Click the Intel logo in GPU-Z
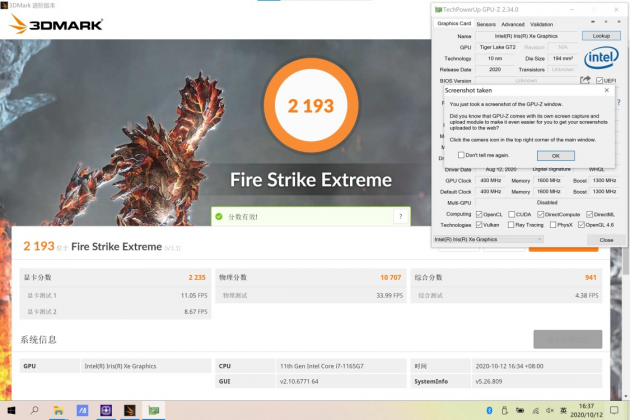 601,58
